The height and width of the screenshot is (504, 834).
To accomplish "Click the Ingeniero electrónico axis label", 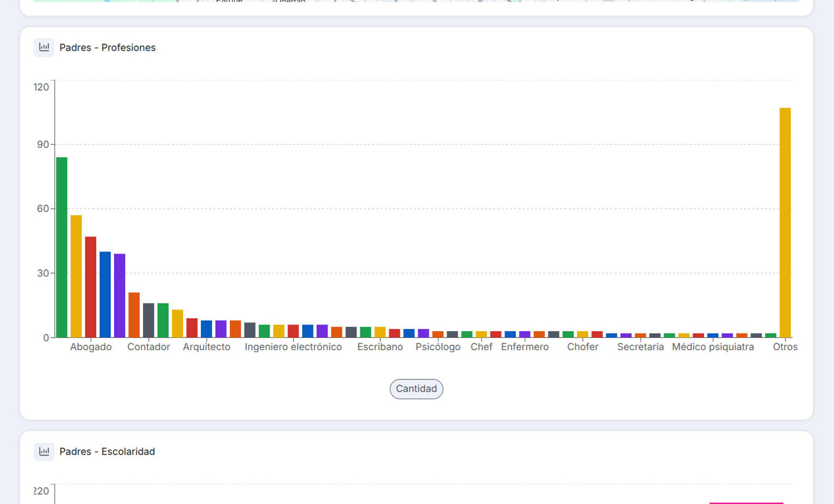I will 293,347.
